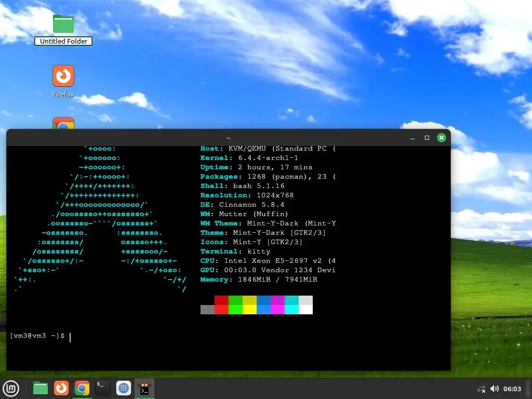Click the Untitled Folder name label
This screenshot has height=399, width=532.
coord(63,41)
